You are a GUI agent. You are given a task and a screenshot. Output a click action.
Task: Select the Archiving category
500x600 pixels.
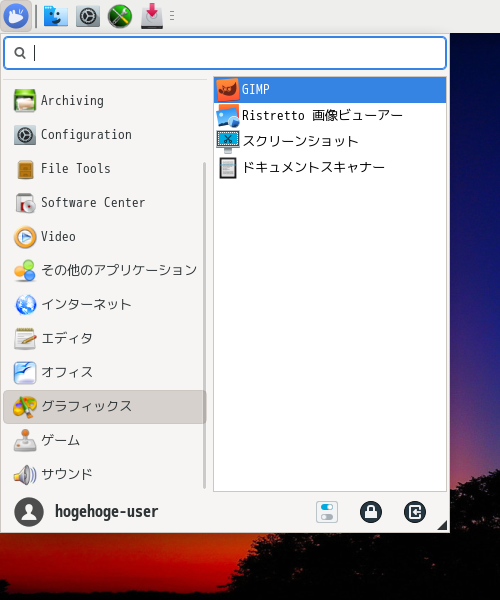coord(105,101)
